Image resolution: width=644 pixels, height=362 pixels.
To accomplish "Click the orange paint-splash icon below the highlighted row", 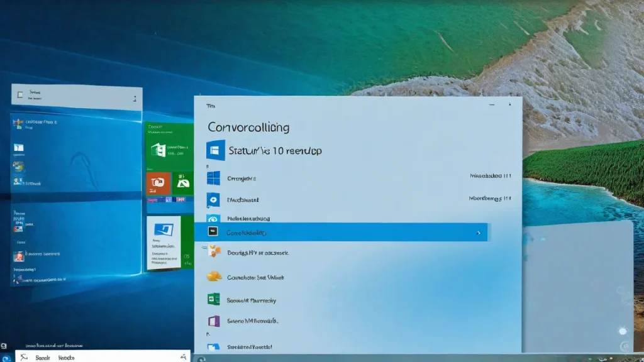I will (x=214, y=250).
